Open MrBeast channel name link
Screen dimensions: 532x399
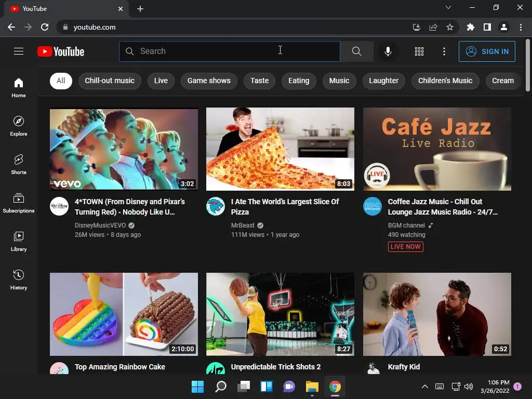(x=243, y=225)
